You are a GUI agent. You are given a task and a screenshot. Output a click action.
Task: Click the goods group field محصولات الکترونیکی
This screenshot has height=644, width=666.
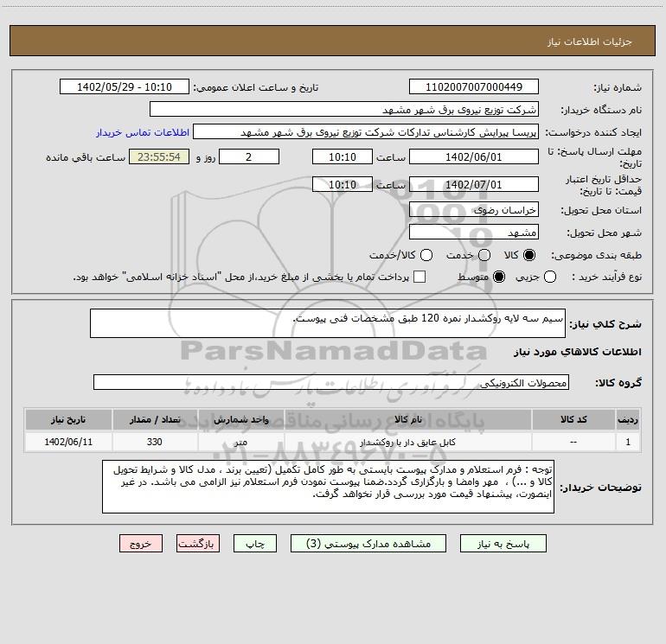pos(331,382)
